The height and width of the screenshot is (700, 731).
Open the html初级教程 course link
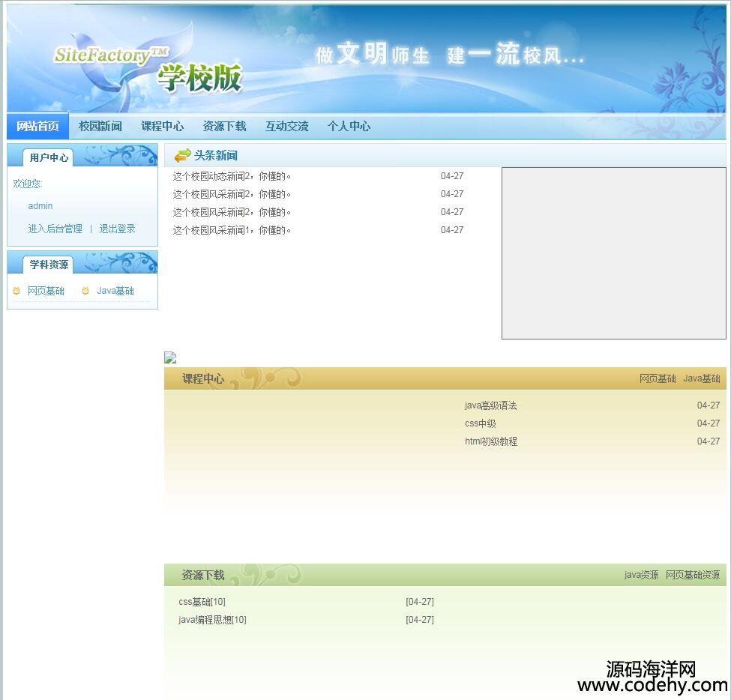(490, 441)
